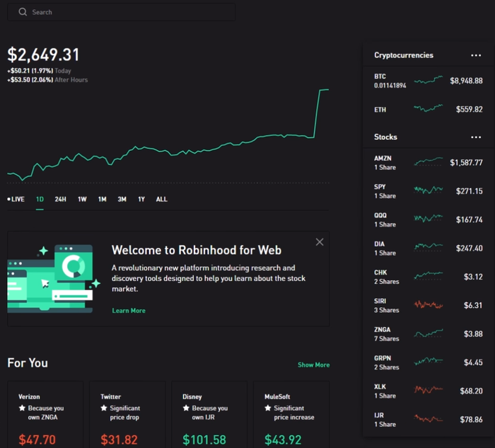Click the star icon on Disney card
The image size is (495, 448).
pos(187,408)
